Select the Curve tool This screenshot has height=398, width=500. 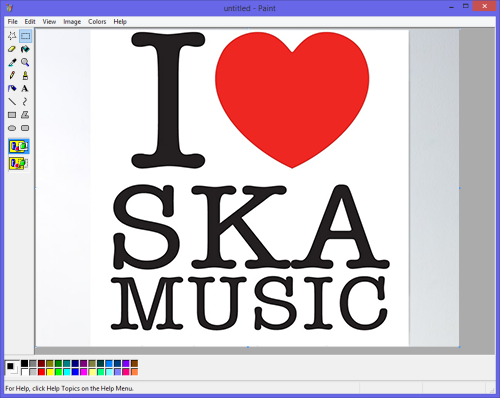pyautogui.click(x=25, y=102)
